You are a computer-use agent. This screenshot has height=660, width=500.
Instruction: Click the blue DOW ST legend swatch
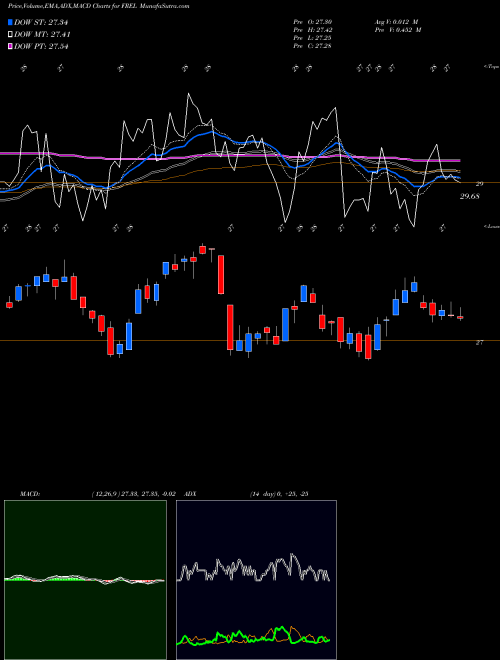[x=10, y=22]
